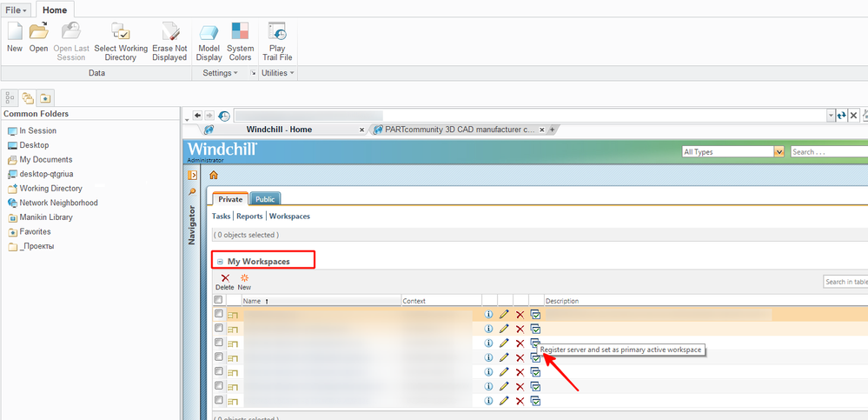Check the fifth workspace row checkbox
This screenshot has height=420, width=868.
point(219,371)
